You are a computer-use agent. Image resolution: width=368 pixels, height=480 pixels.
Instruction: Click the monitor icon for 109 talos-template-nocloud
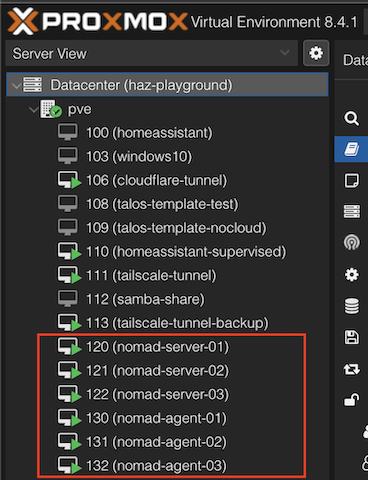[68, 228]
